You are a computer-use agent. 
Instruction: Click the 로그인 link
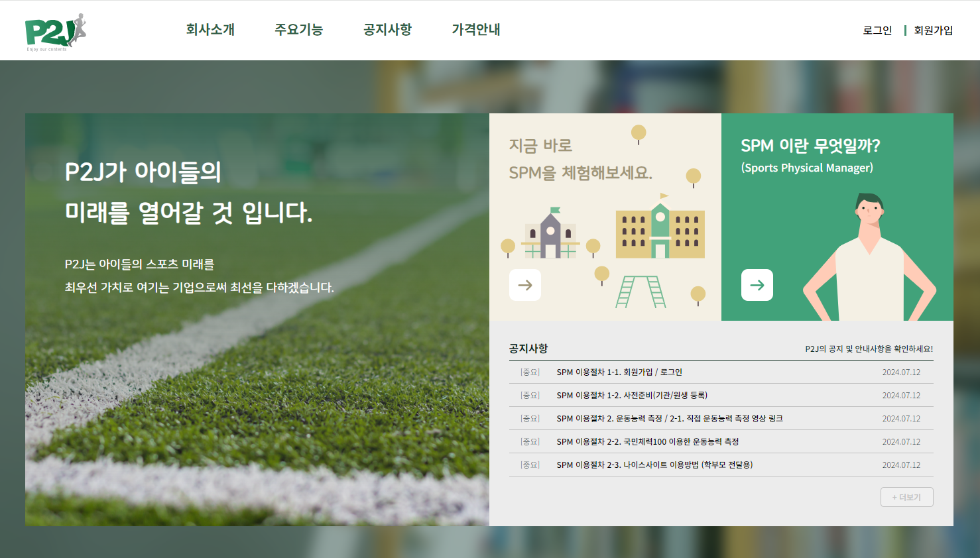pos(877,30)
